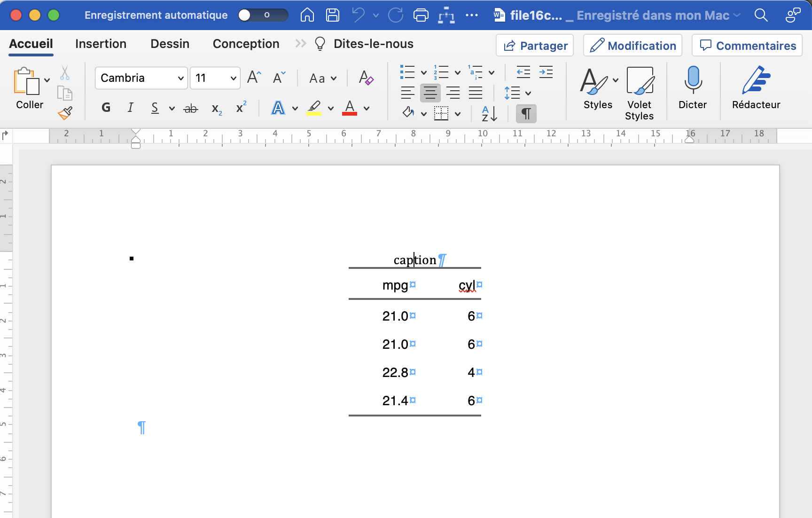Toggle bold with the G button

coord(105,107)
